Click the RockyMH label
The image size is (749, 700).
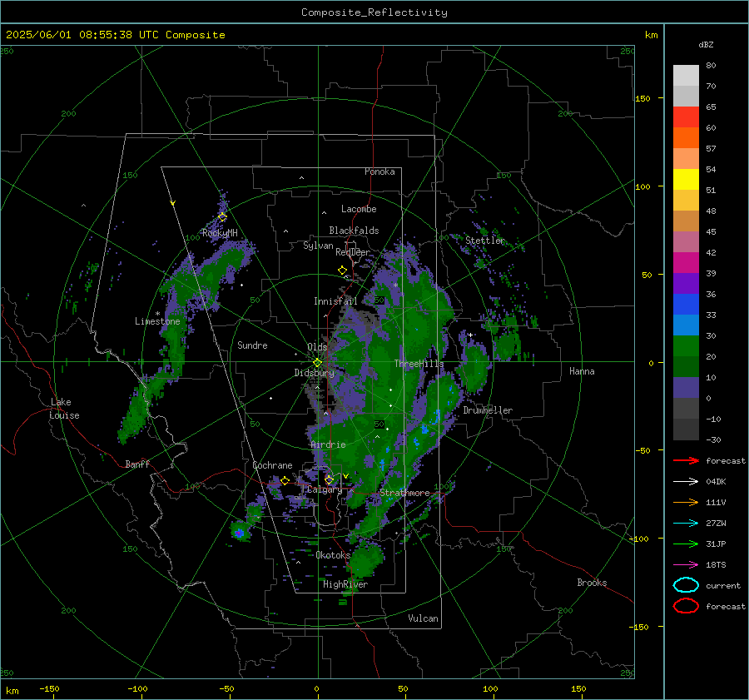coord(220,233)
